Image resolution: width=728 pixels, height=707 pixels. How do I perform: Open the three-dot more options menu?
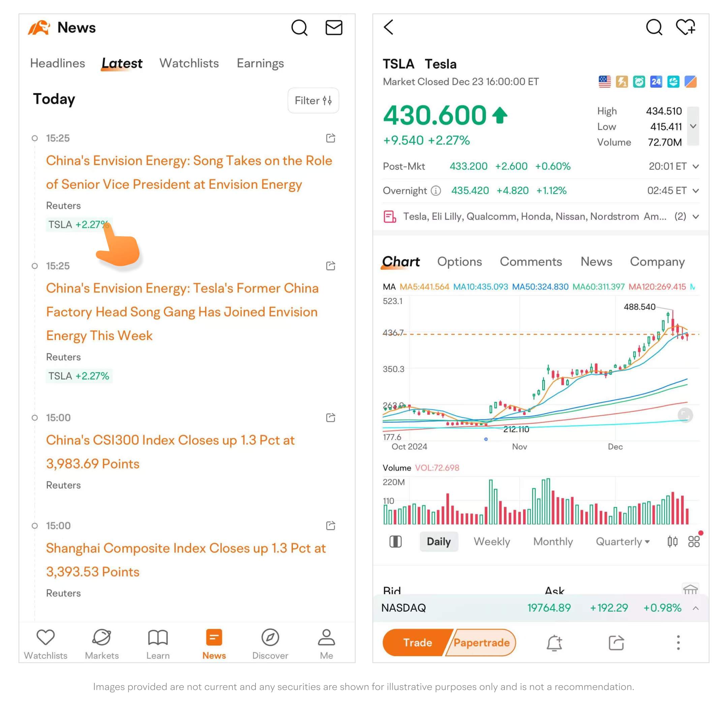[x=678, y=643]
